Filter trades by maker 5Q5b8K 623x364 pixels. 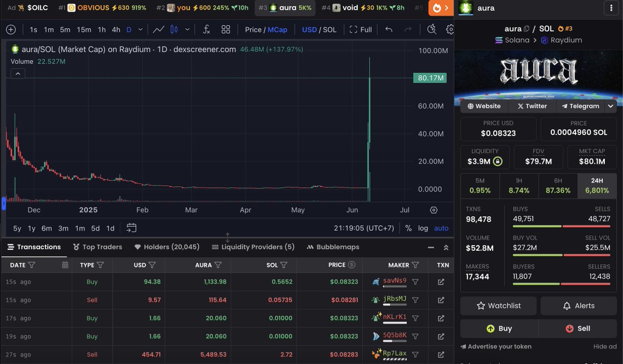(x=415, y=336)
